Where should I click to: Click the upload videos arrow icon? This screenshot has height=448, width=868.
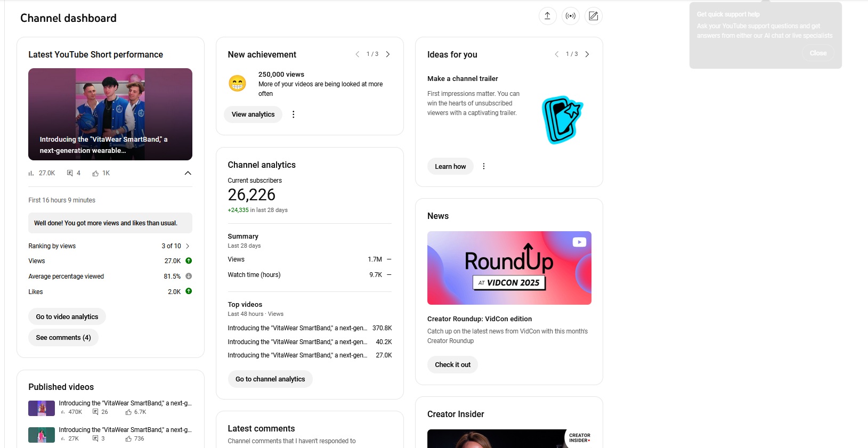(x=547, y=16)
